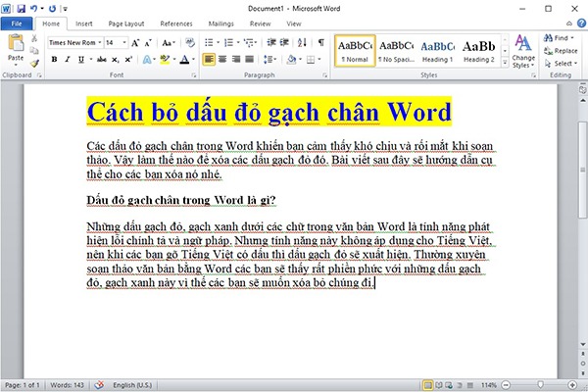588x392 pixels.
Task: Click the Paste clipboard icon
Action: click(16, 43)
